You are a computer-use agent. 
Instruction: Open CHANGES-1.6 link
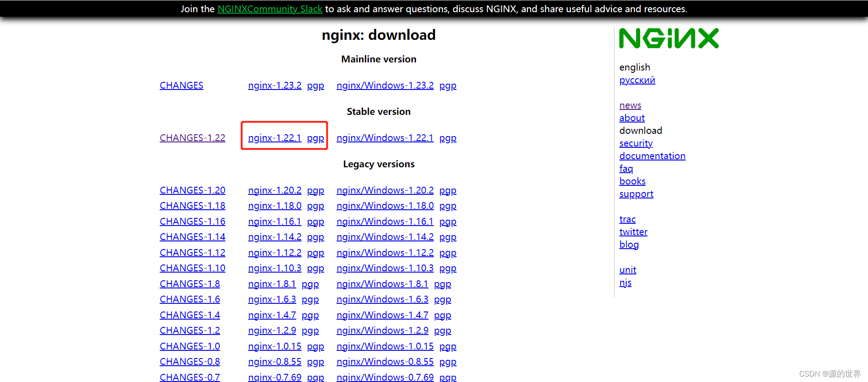click(190, 299)
